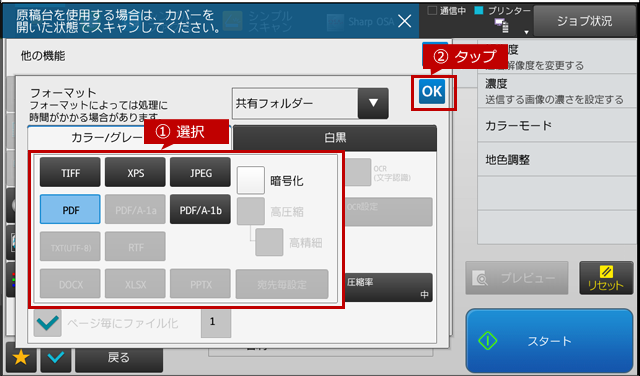Uncheck ページ毎にファイル化 checkbox

[48, 323]
